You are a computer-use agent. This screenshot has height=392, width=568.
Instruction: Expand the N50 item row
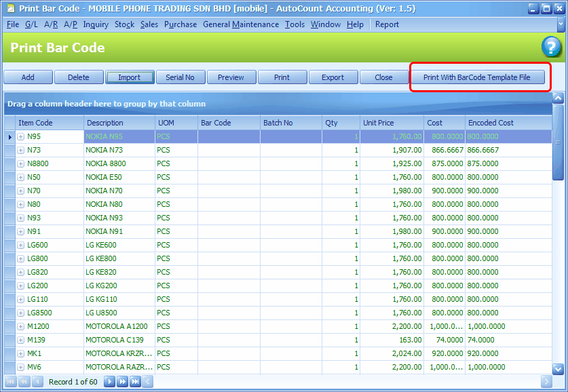[20, 178]
